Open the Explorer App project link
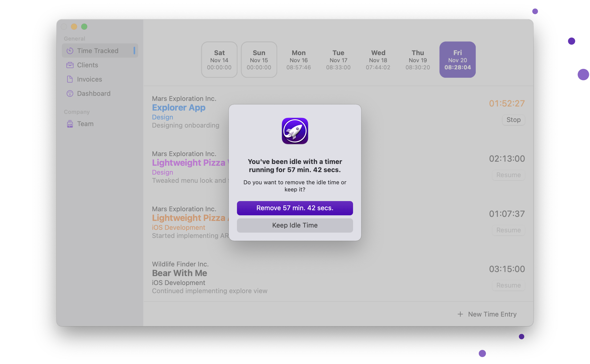Screen dimensions: 590x364 [x=179, y=108]
